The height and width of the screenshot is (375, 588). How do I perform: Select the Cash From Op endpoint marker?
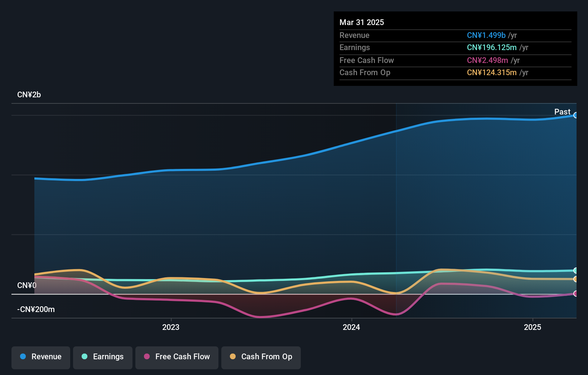click(576, 279)
